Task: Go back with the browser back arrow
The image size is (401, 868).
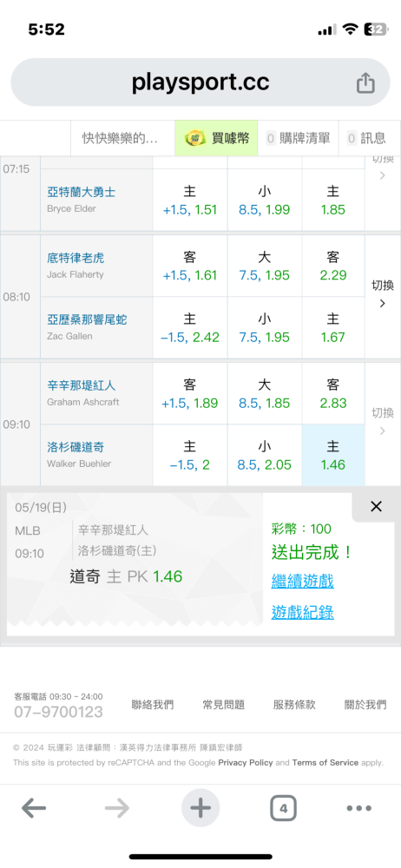Action: click(33, 808)
